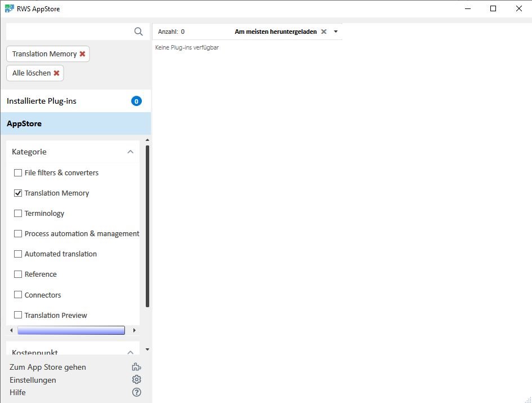Click the right arrow of horizontal scrollbar

click(135, 330)
